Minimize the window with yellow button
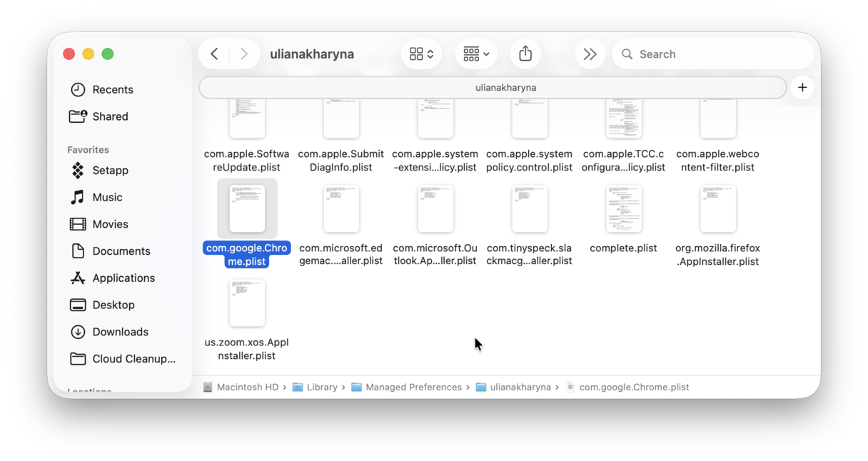The image size is (868, 461). pos(89,54)
